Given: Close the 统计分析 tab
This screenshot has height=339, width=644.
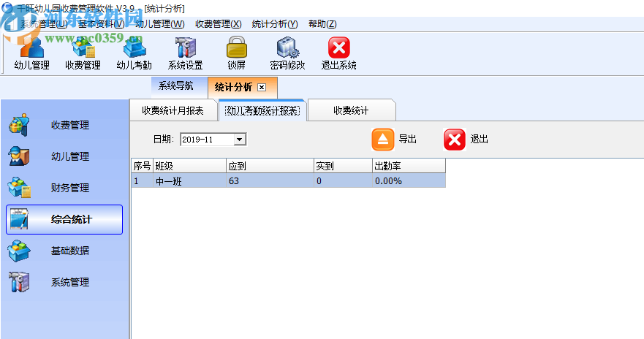Looking at the screenshot, I should [x=262, y=88].
